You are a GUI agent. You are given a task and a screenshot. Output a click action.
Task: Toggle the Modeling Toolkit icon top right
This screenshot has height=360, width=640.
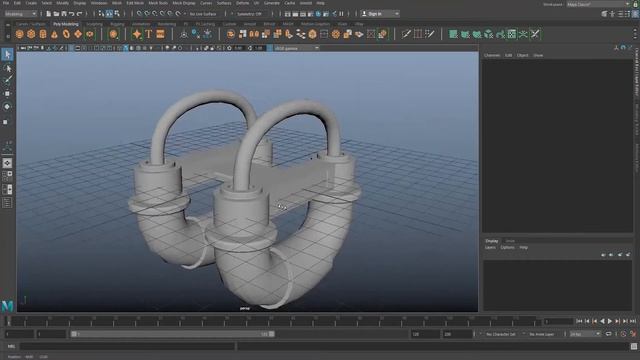[x=604, y=14]
